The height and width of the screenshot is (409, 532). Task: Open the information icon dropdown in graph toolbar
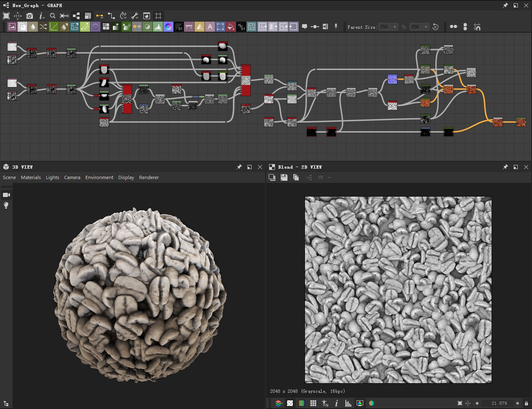click(41, 16)
